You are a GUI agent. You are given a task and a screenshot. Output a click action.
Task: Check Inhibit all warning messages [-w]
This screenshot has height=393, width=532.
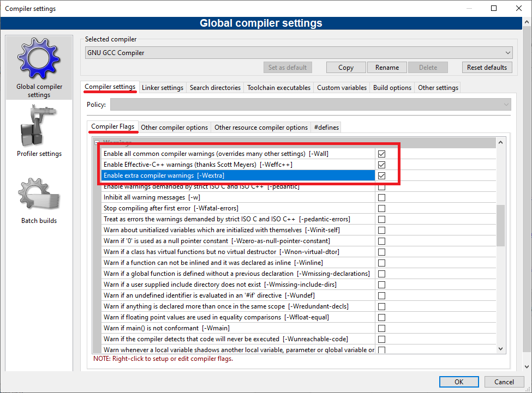tap(381, 197)
